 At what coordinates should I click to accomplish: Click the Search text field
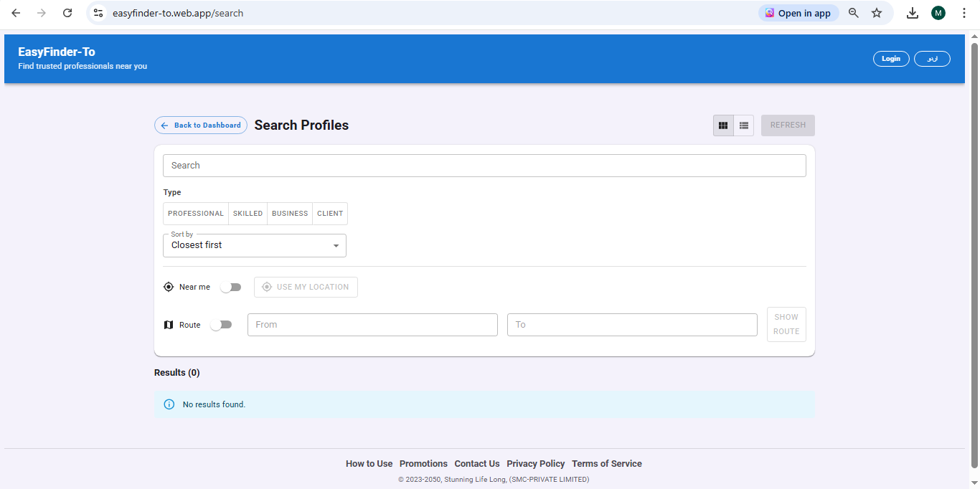tap(484, 166)
